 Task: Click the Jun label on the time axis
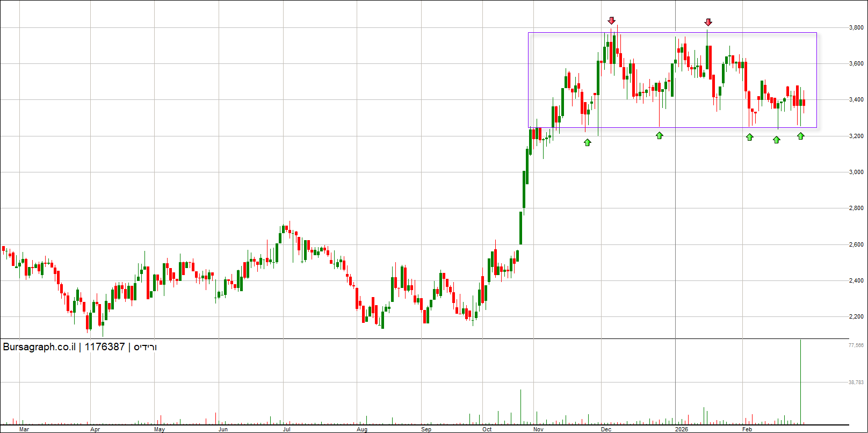tap(223, 429)
